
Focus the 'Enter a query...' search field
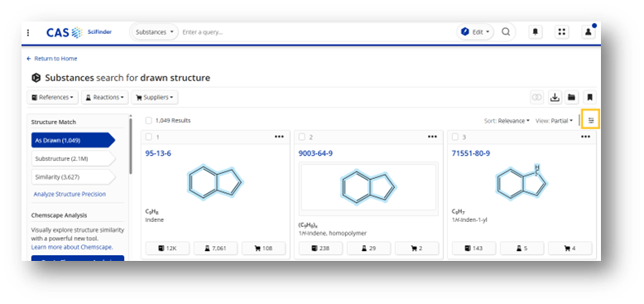click(316, 32)
